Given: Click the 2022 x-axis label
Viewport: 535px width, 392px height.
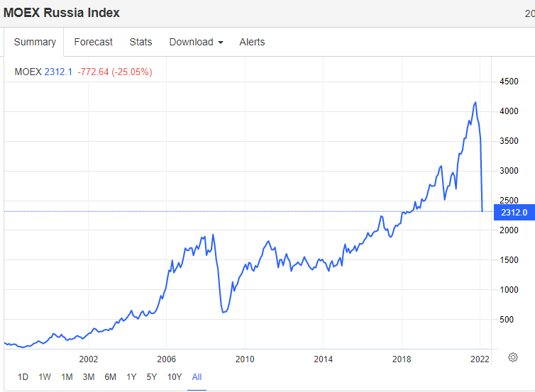Looking at the screenshot, I should point(480,359).
